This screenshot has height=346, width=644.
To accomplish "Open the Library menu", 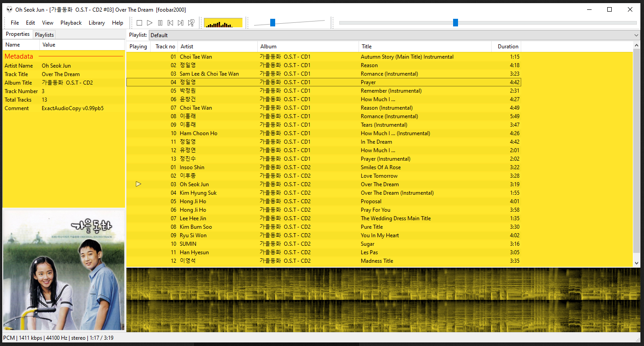I will pos(97,23).
